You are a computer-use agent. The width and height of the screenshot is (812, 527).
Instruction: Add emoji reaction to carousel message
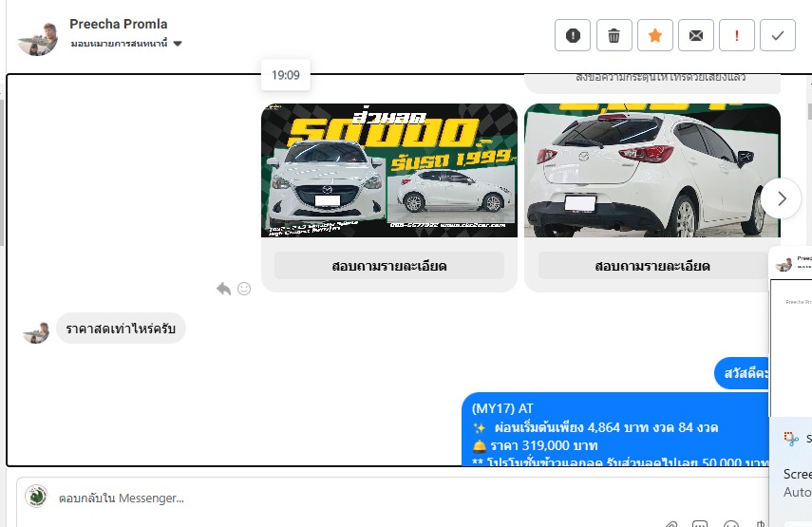pyautogui.click(x=244, y=289)
